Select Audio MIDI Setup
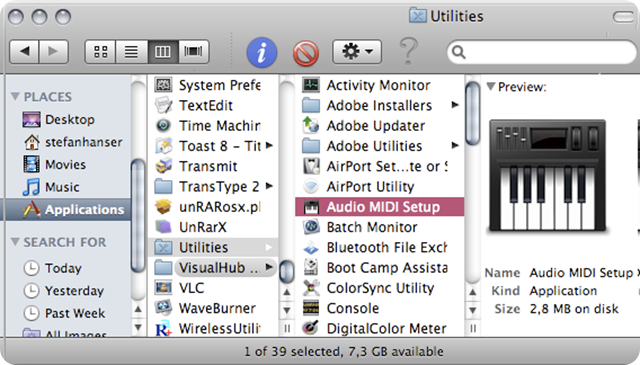Screen dimensions: 640x365 (380, 207)
